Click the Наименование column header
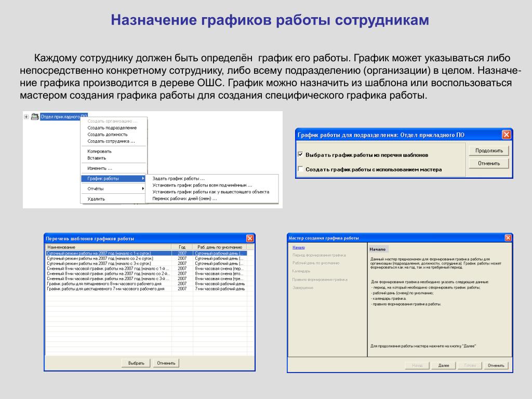532x399 pixels. coord(108,247)
